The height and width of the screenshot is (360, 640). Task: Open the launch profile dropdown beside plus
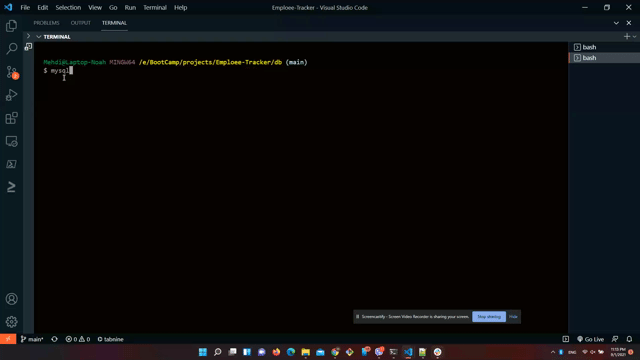pyautogui.click(x=635, y=37)
